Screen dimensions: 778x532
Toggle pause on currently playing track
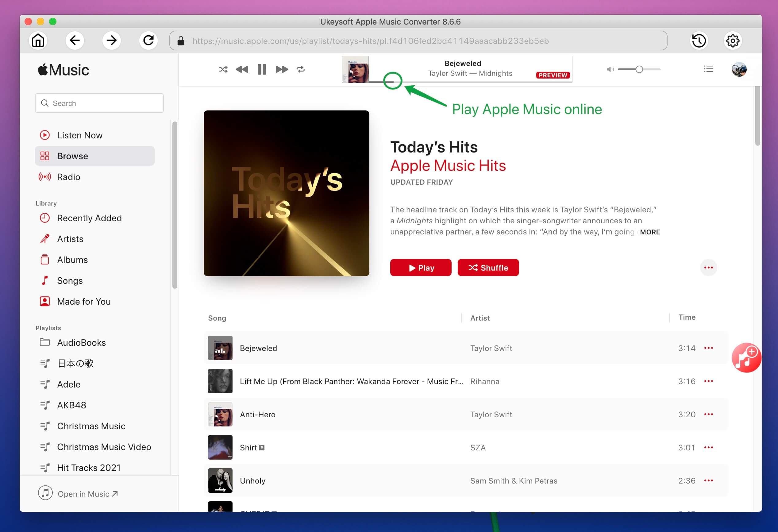[x=261, y=69]
